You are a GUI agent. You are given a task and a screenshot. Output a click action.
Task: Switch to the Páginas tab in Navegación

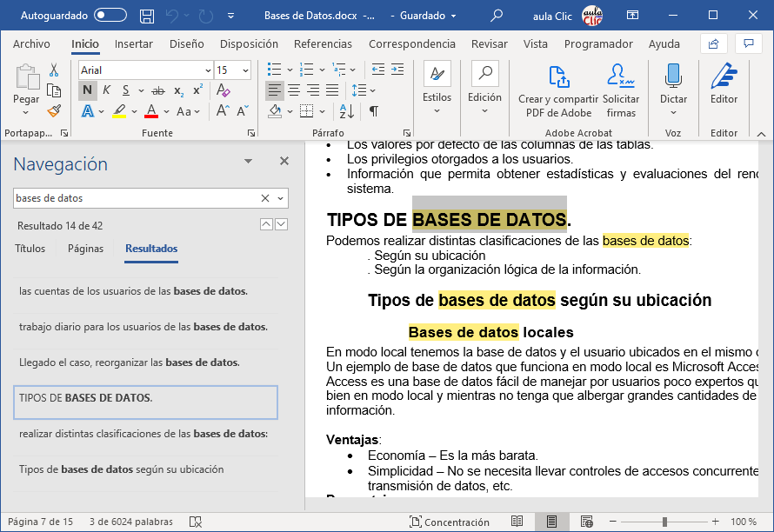point(87,249)
